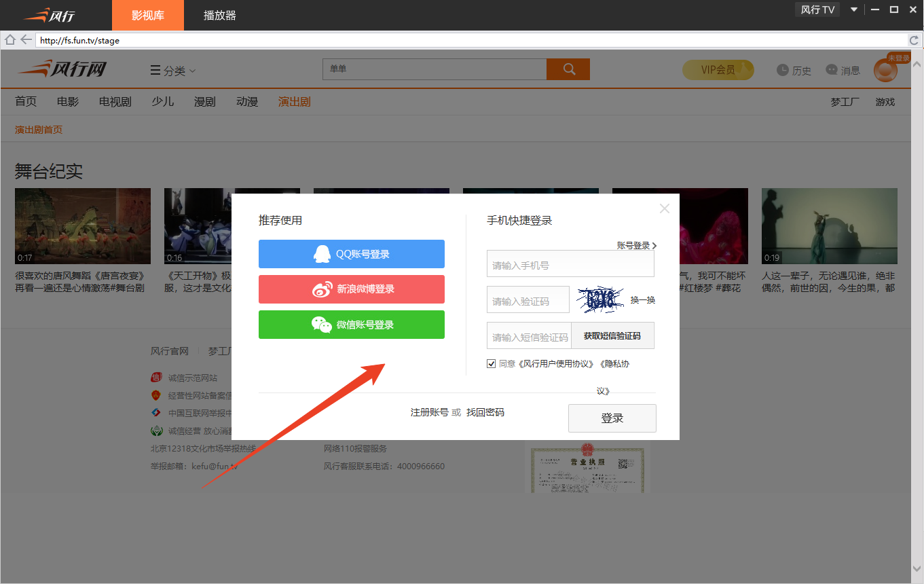This screenshot has width=924, height=584.
Task: Open messages via chat bubble icon
Action: tap(832, 70)
